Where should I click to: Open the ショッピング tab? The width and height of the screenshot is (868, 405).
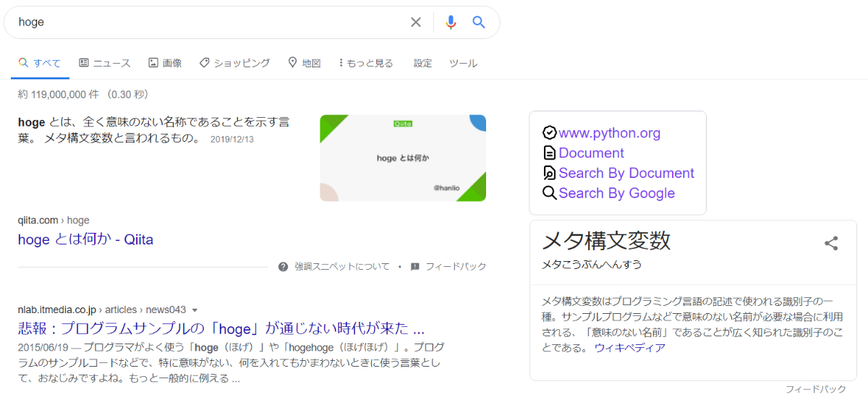(234, 63)
